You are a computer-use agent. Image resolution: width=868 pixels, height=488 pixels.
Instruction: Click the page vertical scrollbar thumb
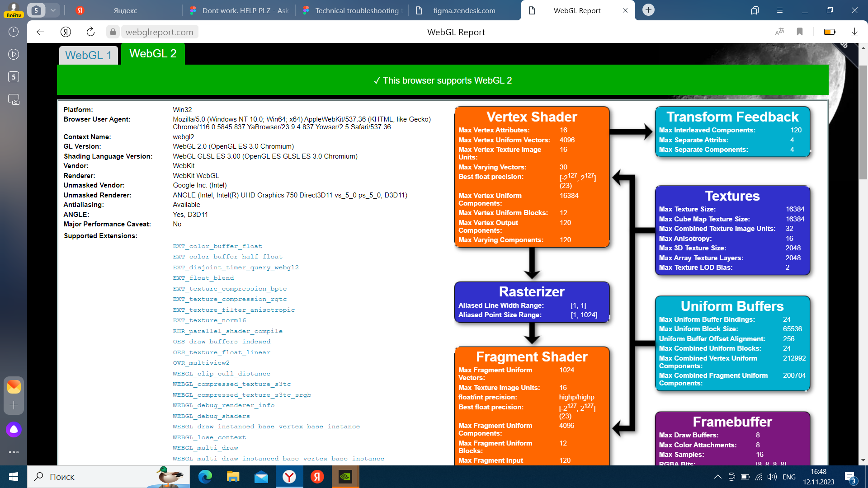(x=863, y=122)
